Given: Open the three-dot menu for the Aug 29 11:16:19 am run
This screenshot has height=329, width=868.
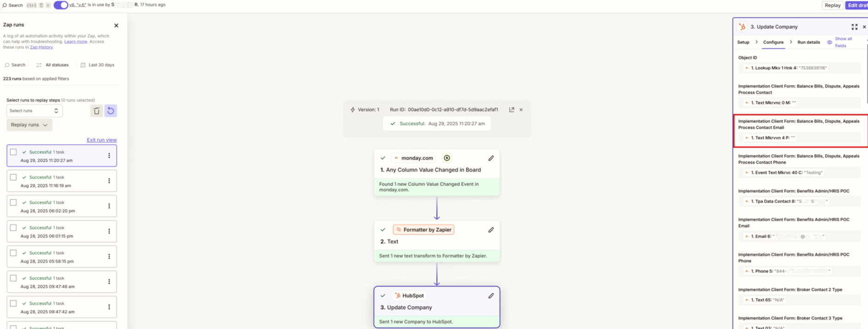Looking at the screenshot, I should tap(109, 181).
